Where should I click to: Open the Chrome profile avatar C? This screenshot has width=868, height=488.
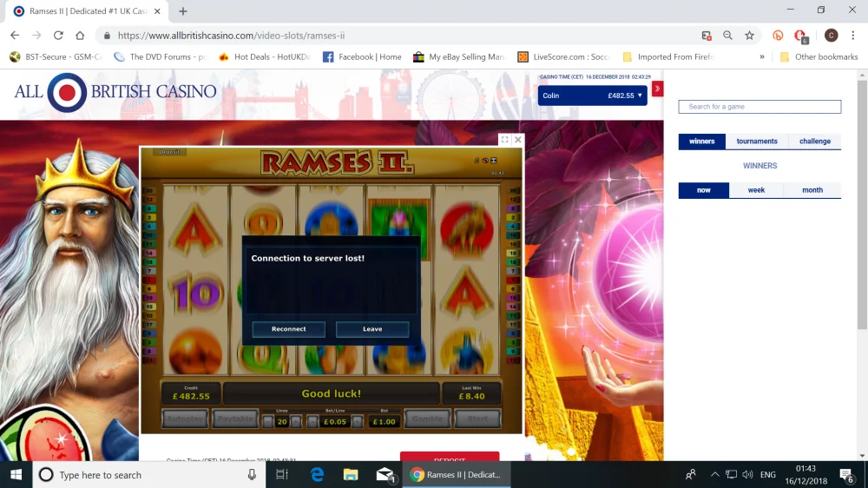(831, 36)
